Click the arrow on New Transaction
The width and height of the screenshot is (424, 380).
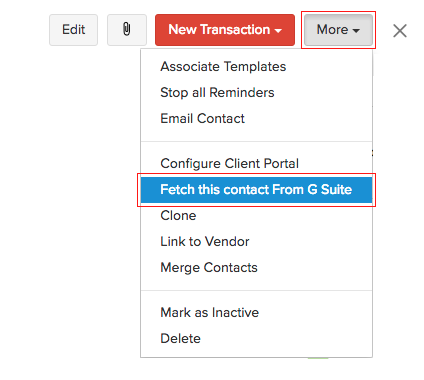click(278, 31)
